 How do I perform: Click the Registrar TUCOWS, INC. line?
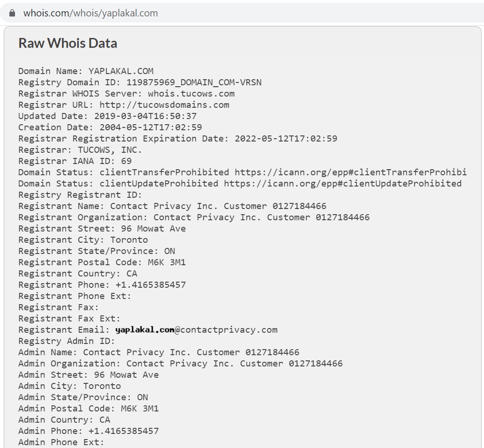click(x=80, y=150)
